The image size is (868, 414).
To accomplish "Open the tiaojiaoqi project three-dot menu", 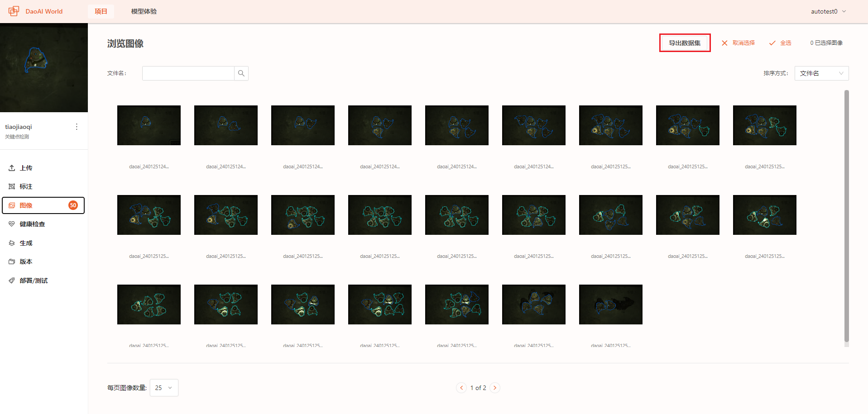I will click(77, 127).
